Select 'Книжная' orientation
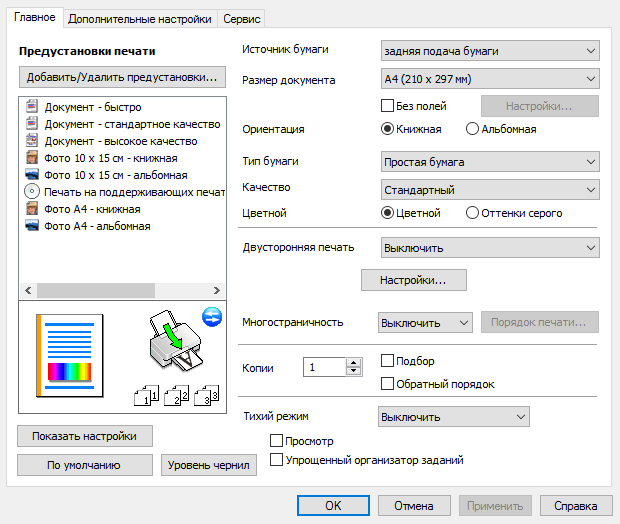The width and height of the screenshot is (620, 524). tap(388, 129)
